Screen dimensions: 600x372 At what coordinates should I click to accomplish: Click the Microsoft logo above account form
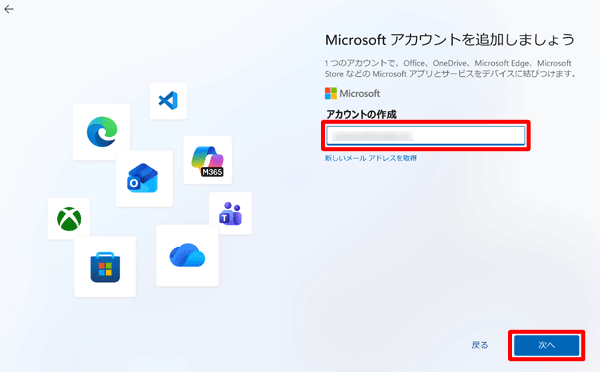tap(352, 93)
